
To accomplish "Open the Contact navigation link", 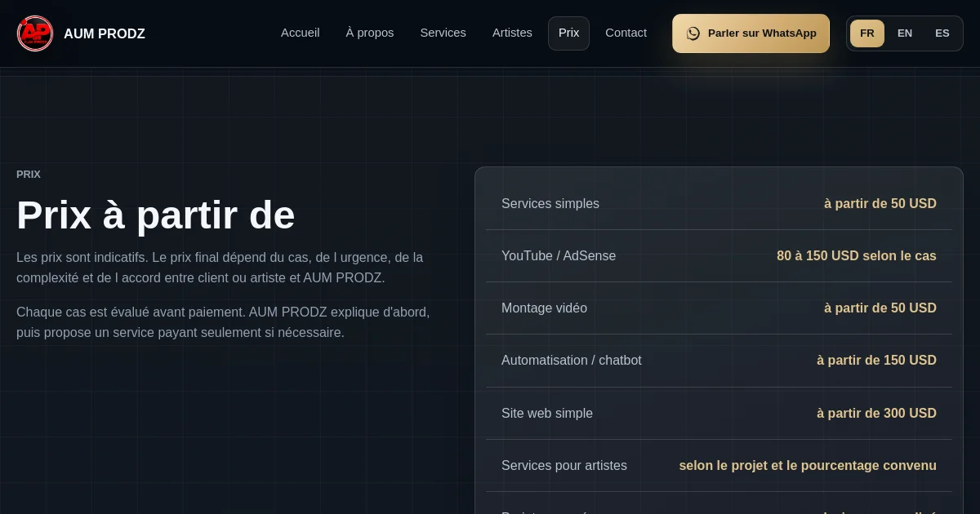I will click(x=626, y=33).
